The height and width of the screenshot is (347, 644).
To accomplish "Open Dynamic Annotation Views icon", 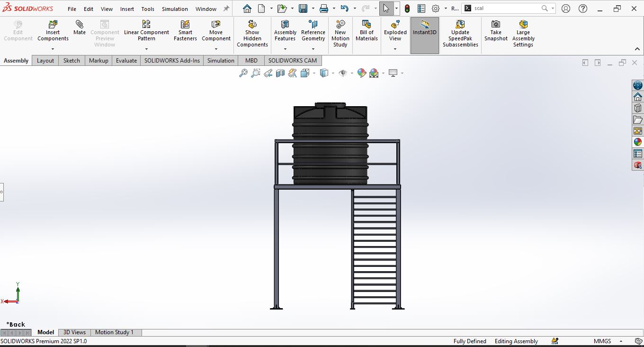I will pyautogui.click(x=293, y=73).
